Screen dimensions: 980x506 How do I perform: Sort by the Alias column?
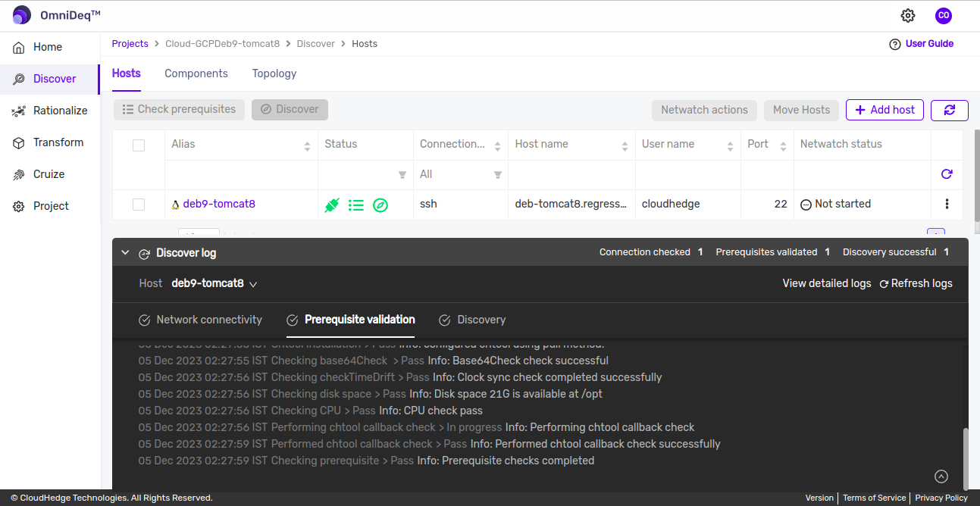coord(307,146)
